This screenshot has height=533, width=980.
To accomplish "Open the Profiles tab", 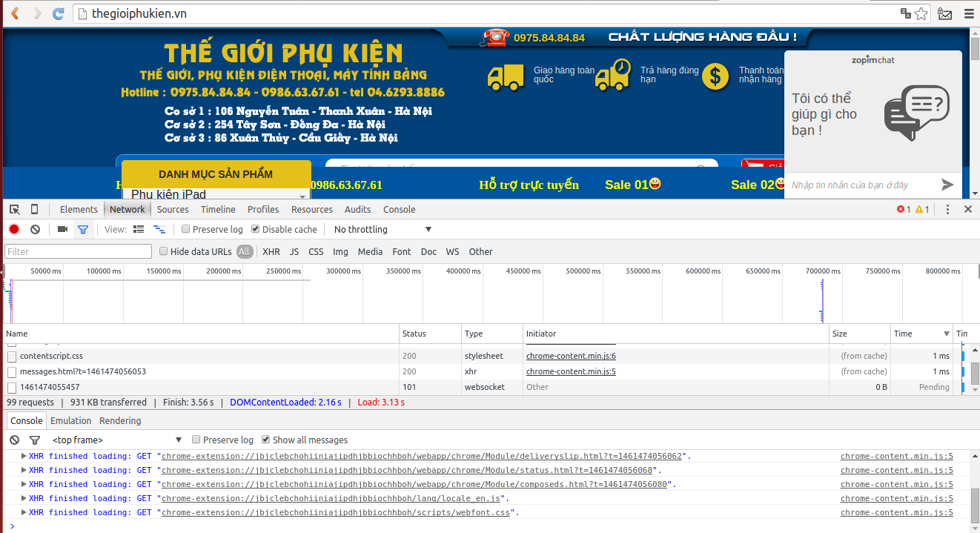I will pyautogui.click(x=263, y=209).
